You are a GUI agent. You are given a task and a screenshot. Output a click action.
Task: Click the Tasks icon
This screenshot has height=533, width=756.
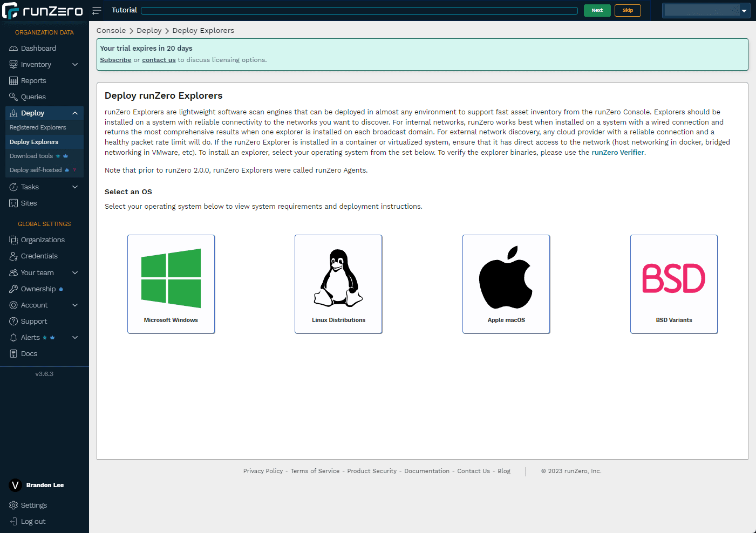[13, 187]
